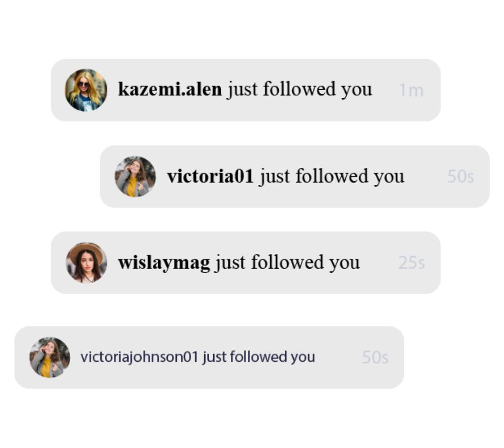Open the victoria01 follow notification card
The height and width of the screenshot is (448, 504).
pyautogui.click(x=295, y=176)
